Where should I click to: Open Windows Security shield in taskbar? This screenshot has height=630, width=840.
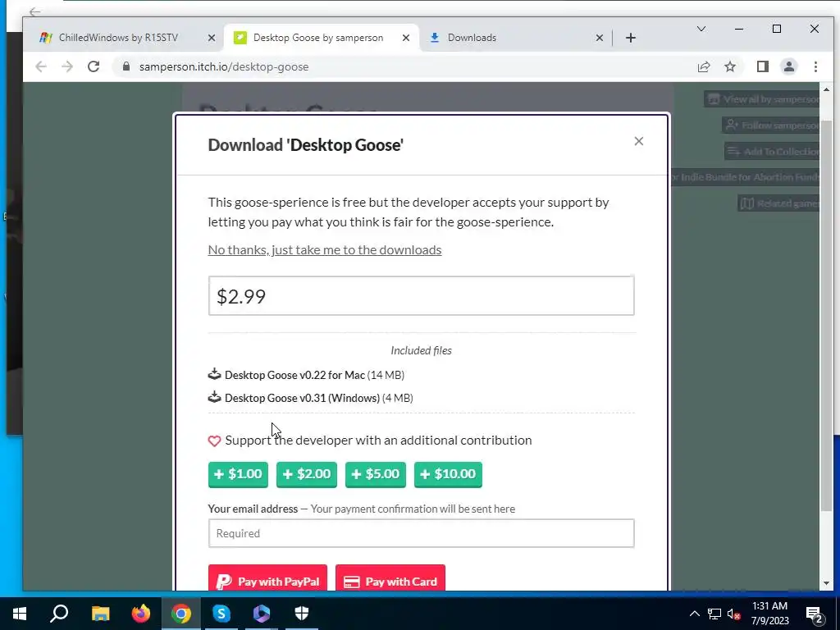(302, 614)
